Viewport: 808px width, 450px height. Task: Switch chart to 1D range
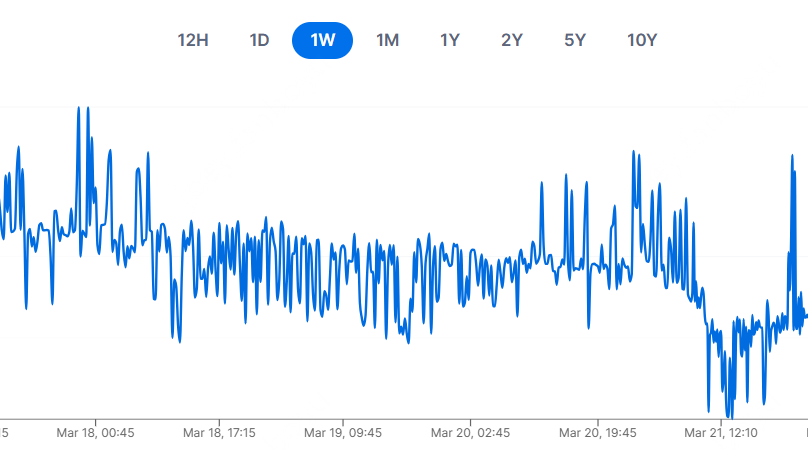click(x=259, y=40)
